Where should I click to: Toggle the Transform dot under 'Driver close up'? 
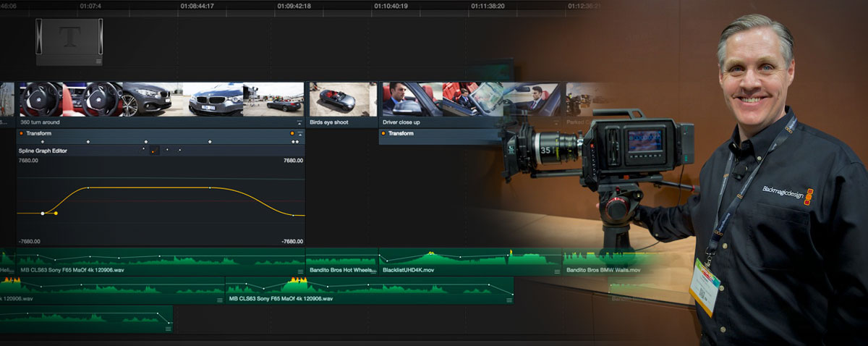coord(383,134)
